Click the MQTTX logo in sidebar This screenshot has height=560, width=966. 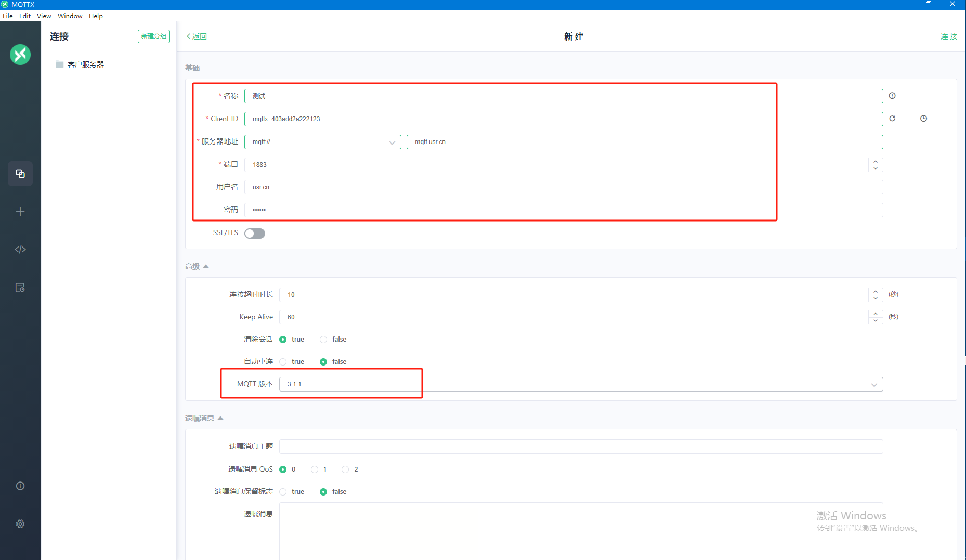coord(20,55)
